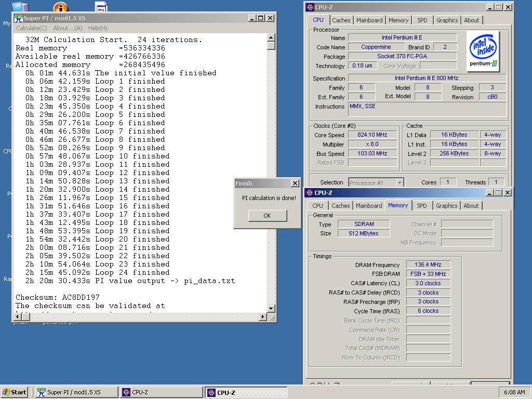Click the Level 2 256 KBytes cache value
The image size is (532, 399).
pos(454,153)
